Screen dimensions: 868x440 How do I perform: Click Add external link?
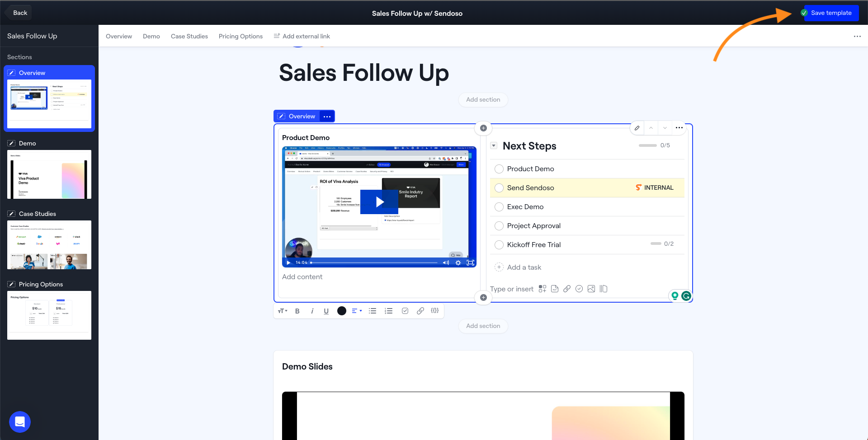pos(302,36)
